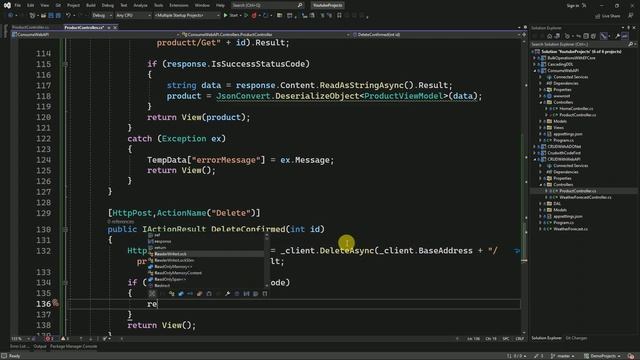Screen dimensions: 640x360
Task: Open the Any CPU platform dropdown
Action: click(x=133, y=16)
